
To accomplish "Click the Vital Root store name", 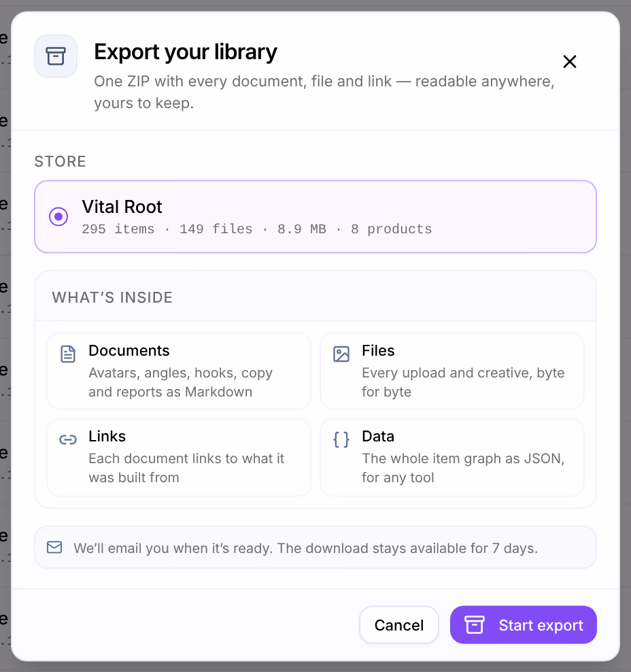I will pyautogui.click(x=122, y=207).
